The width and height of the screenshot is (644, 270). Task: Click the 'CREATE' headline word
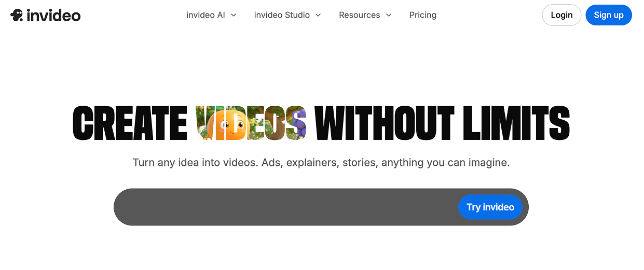[130, 123]
